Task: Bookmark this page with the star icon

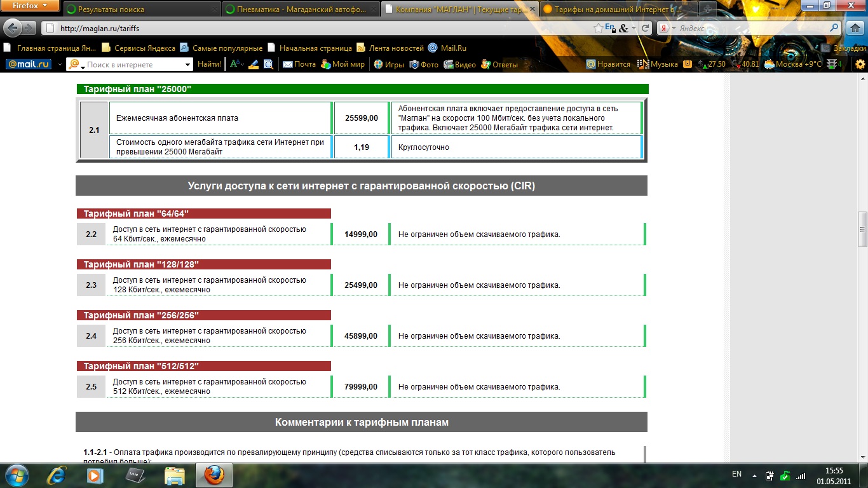Action: click(x=598, y=28)
